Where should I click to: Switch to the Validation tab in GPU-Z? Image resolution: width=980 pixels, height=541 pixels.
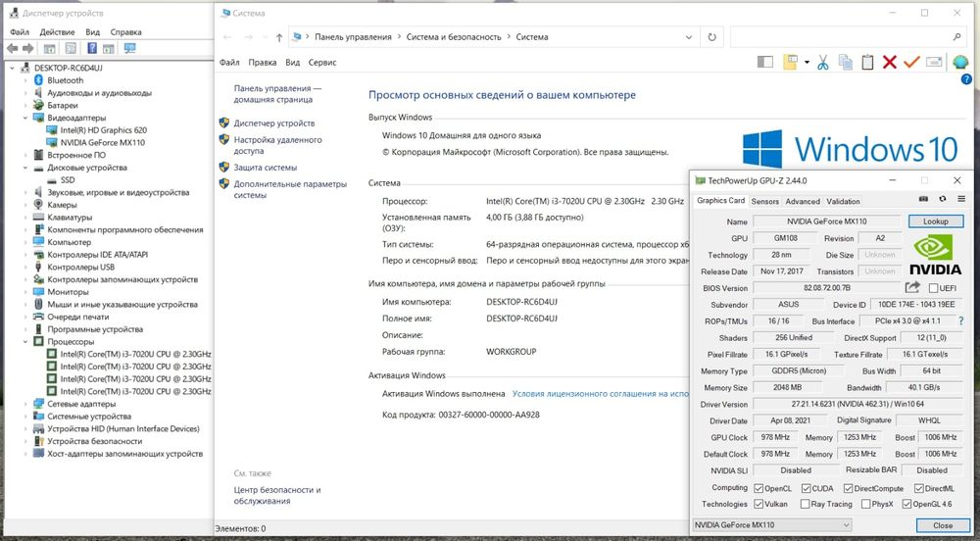(843, 201)
